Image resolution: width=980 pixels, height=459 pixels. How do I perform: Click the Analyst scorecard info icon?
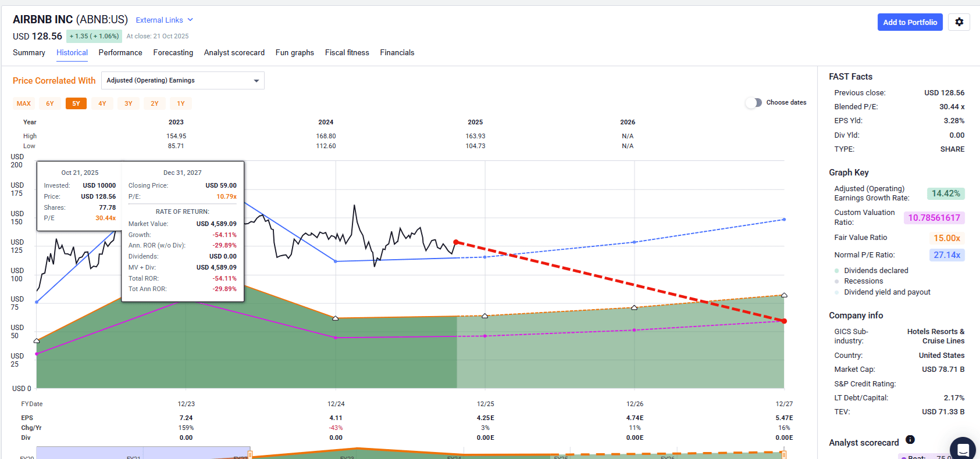coord(910,440)
